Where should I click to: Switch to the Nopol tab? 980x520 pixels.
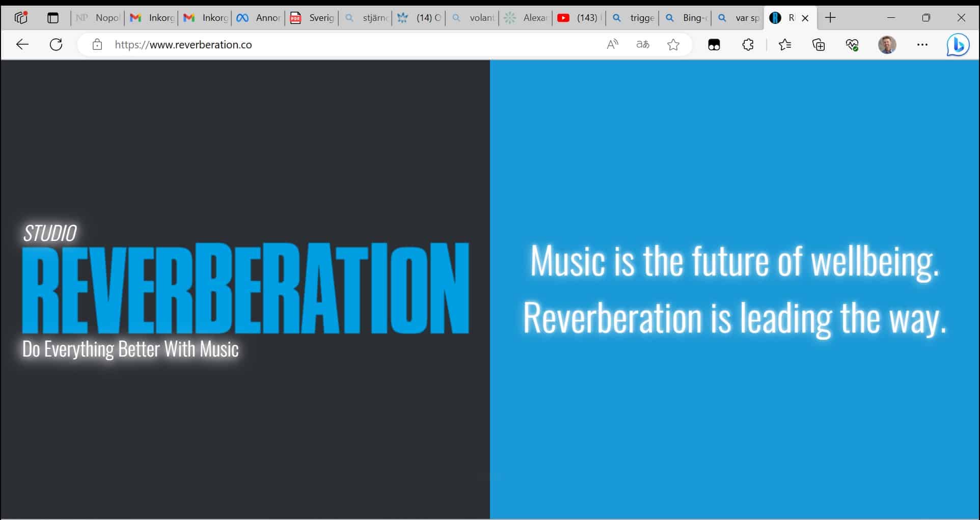(x=97, y=18)
